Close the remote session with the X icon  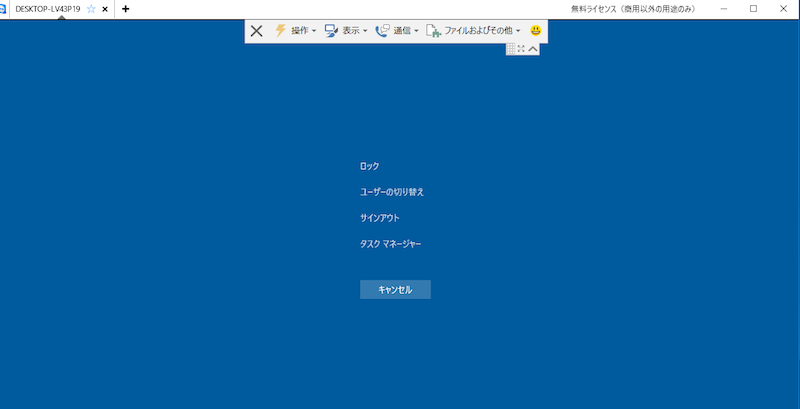click(x=257, y=31)
